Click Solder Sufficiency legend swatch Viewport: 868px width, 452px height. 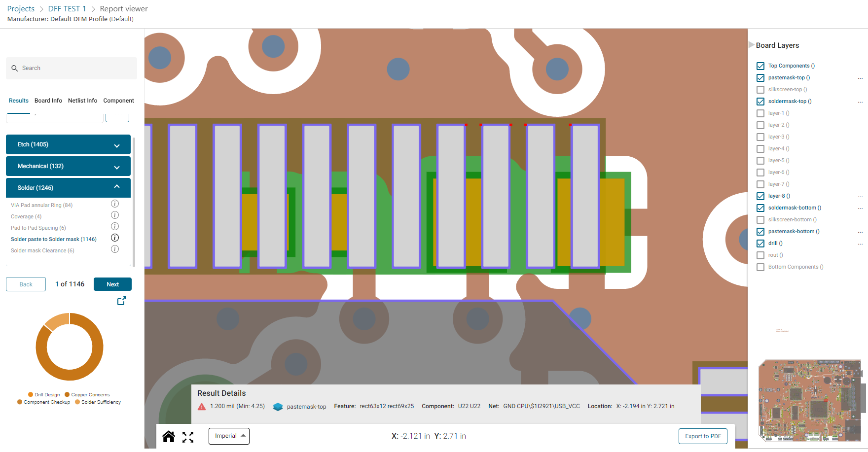[x=77, y=402]
